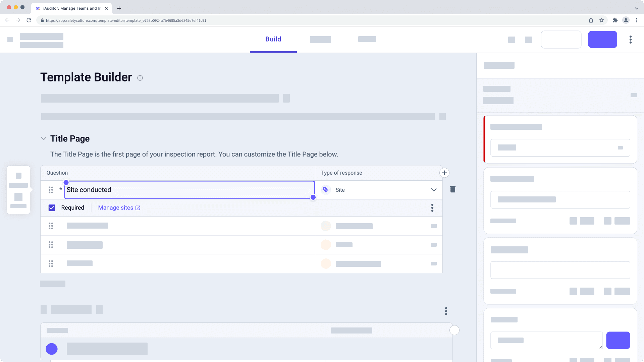Switch to the Build tab
This screenshot has width=644, height=362.
(x=273, y=39)
